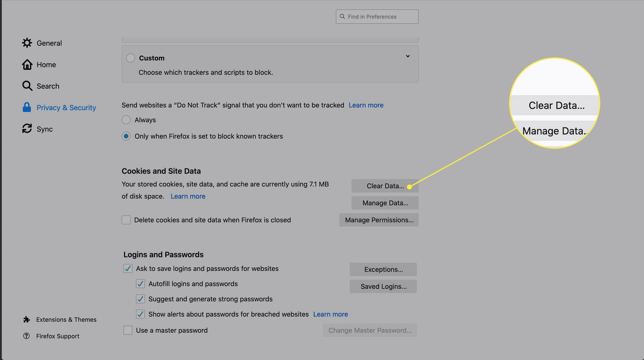Screen dimensions: 644x360
Task: Select the Custom tracking protection radio button
Action: [131, 58]
